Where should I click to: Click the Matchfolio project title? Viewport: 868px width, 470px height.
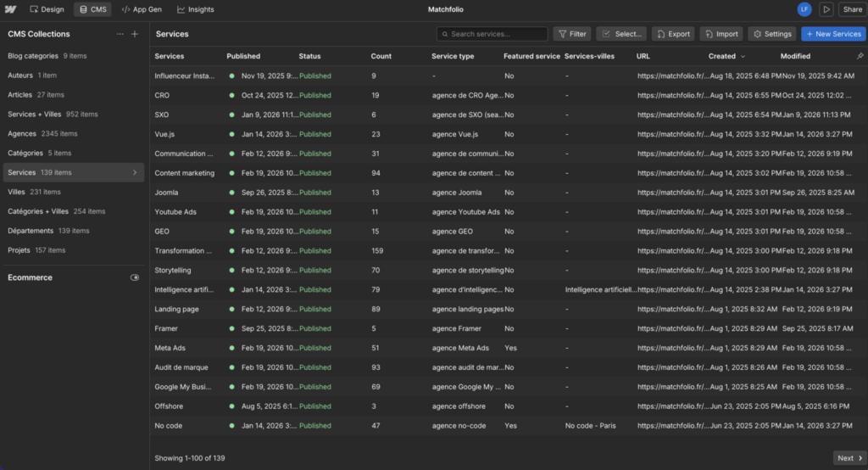[446, 9]
